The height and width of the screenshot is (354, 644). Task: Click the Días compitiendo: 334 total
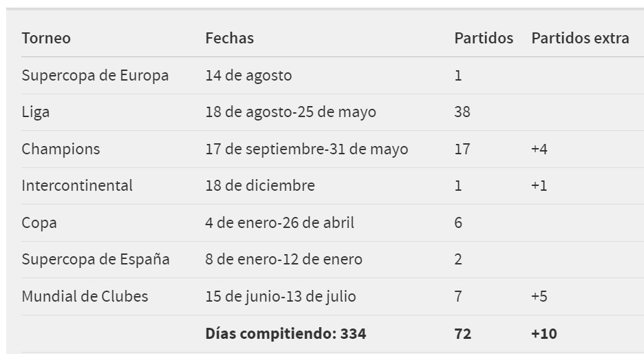pos(286,333)
